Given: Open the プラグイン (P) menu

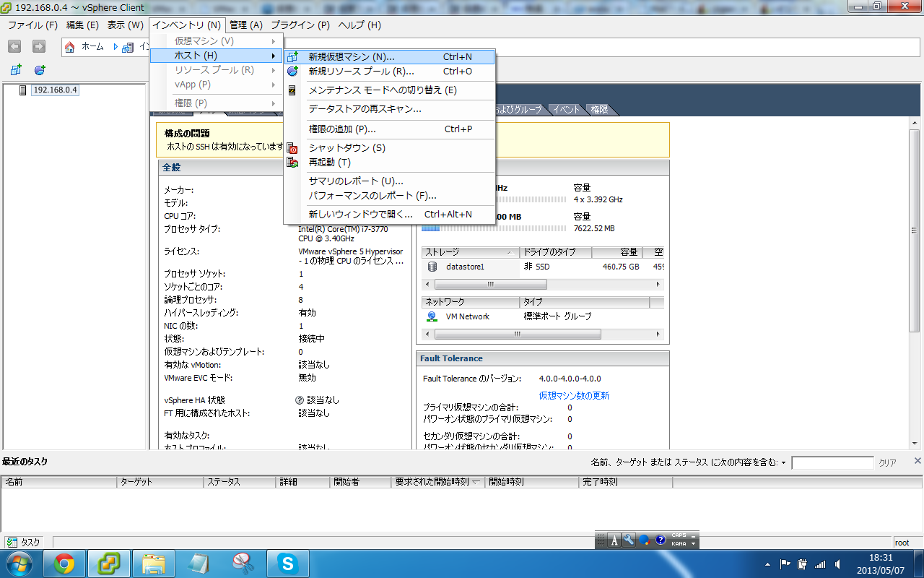Looking at the screenshot, I should tap(300, 25).
